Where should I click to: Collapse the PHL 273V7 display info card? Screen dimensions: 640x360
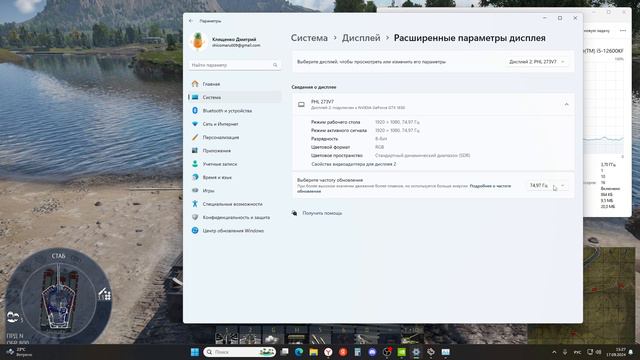567,104
